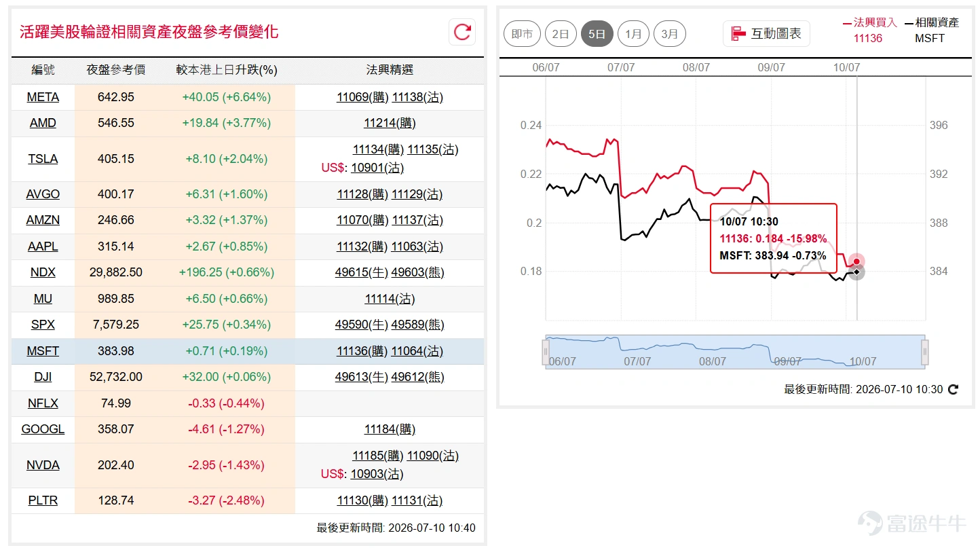Click the 夜盤參考價 column header
Image resolution: width=980 pixels, height=548 pixels.
(116, 70)
